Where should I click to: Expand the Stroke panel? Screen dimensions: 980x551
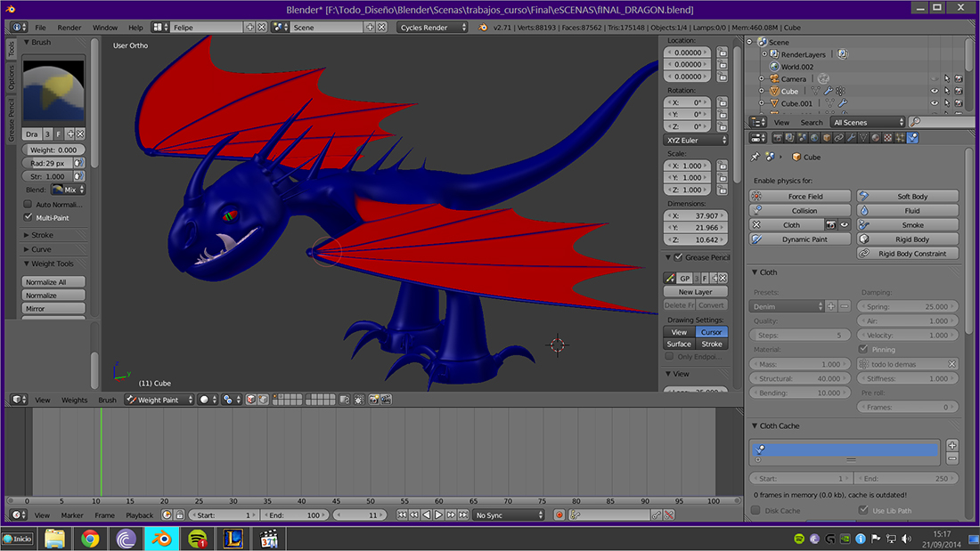[42, 235]
